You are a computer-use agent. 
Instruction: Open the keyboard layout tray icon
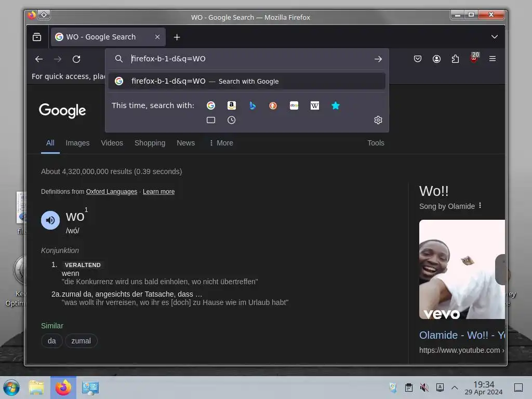point(440,388)
